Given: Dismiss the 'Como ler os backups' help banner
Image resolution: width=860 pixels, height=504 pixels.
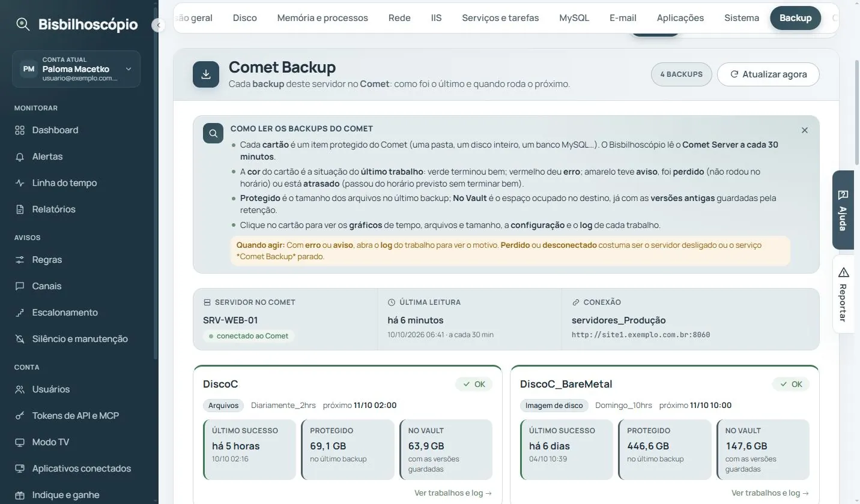Looking at the screenshot, I should coord(805,130).
